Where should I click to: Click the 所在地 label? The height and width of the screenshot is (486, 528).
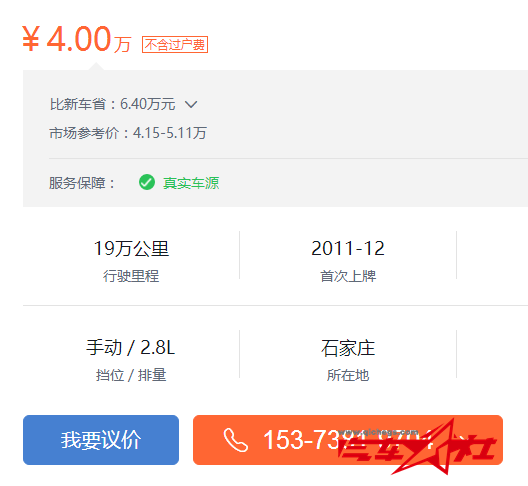pyautogui.click(x=348, y=375)
